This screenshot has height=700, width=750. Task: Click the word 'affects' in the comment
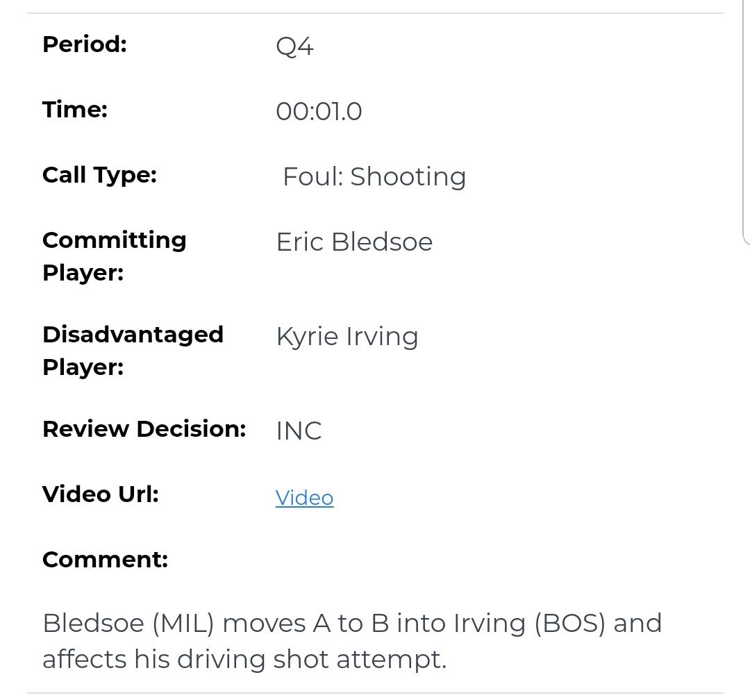click(85, 660)
